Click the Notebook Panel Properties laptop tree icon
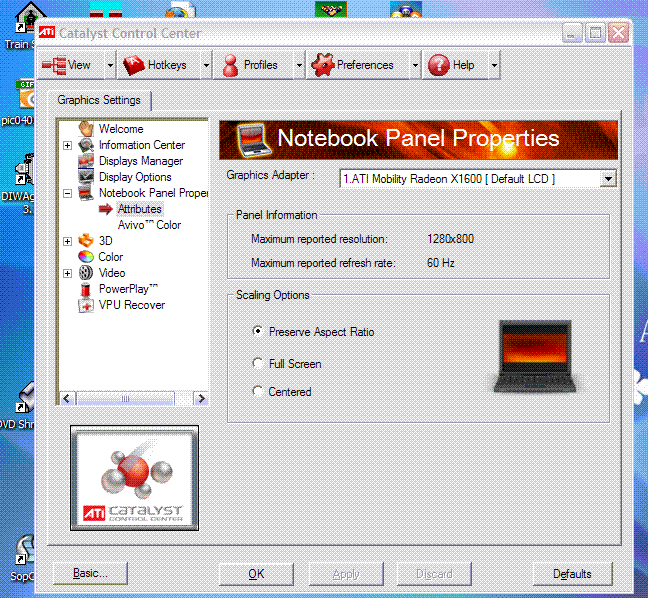 pos(86,193)
